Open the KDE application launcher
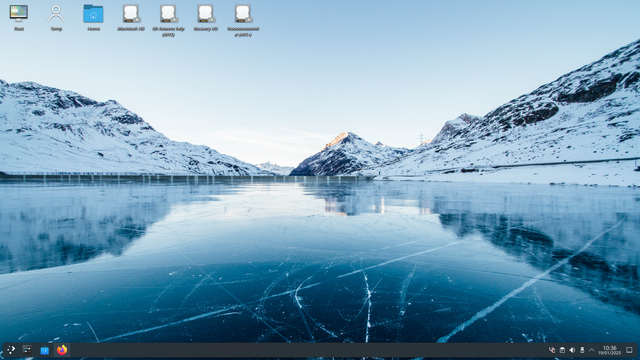The width and height of the screenshot is (640, 360). pyautogui.click(x=11, y=350)
